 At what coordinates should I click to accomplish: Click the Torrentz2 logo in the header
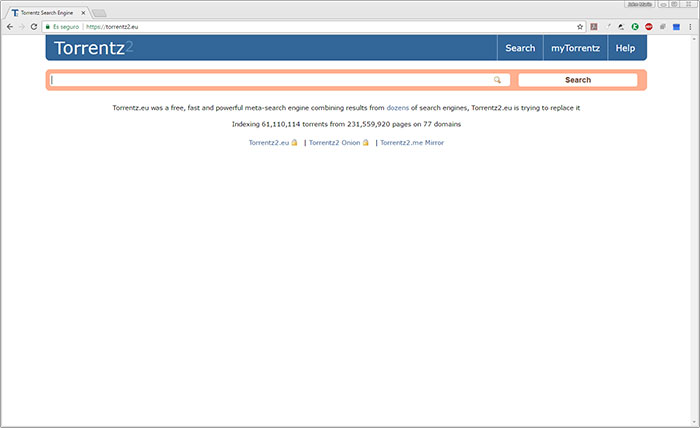tap(93, 48)
